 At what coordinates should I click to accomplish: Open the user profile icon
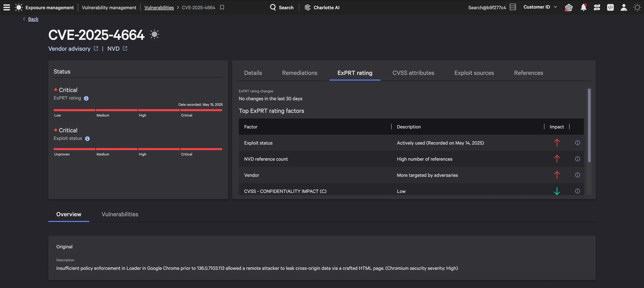pyautogui.click(x=624, y=7)
